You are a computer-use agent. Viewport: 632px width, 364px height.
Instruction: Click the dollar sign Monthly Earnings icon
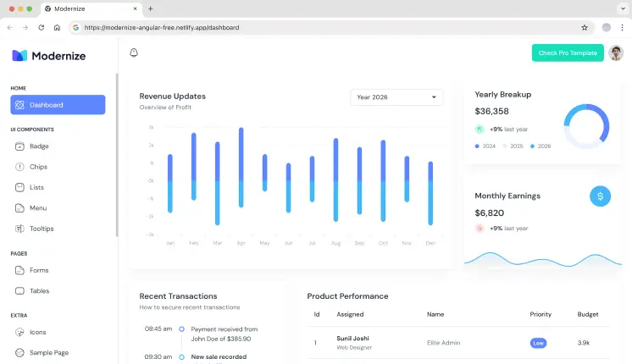pos(600,196)
